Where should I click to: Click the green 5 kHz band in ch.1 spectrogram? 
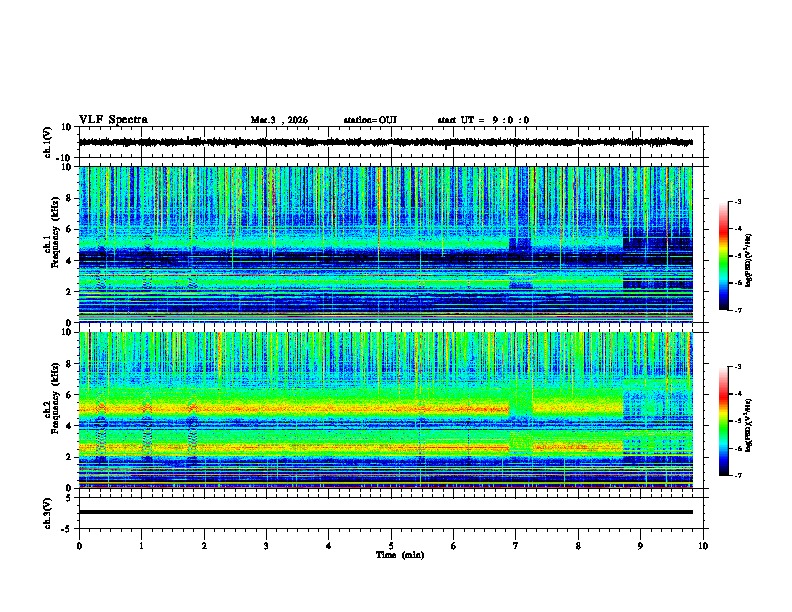pos(293,243)
